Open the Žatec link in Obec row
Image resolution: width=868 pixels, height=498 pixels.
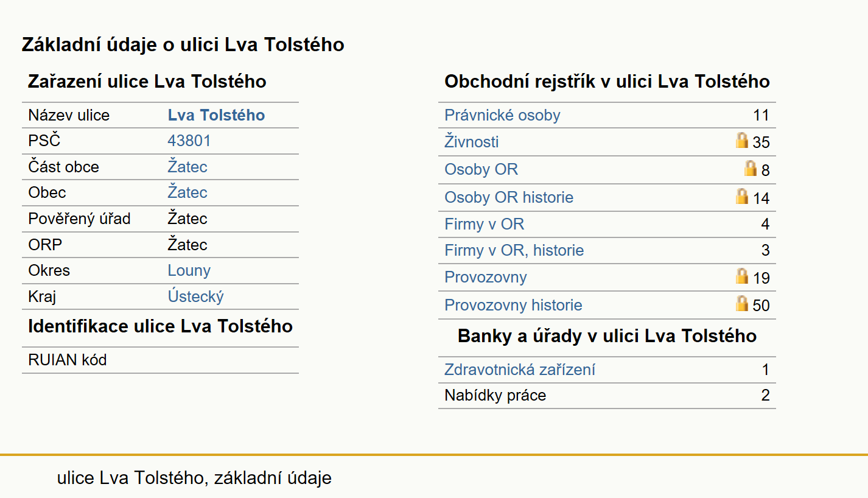187,192
